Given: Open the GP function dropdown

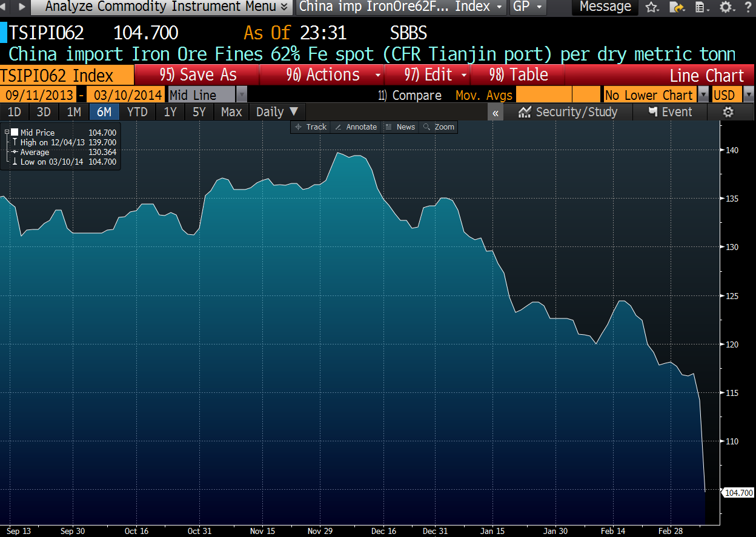Looking at the screenshot, I should point(528,7).
